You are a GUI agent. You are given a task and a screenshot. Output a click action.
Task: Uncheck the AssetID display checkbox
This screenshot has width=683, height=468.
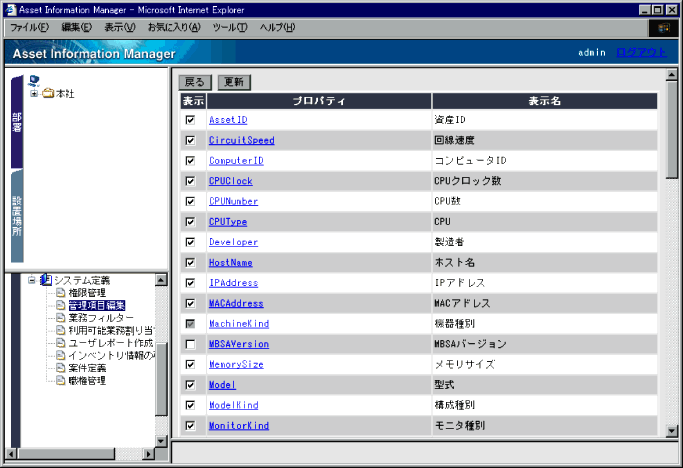pos(190,120)
